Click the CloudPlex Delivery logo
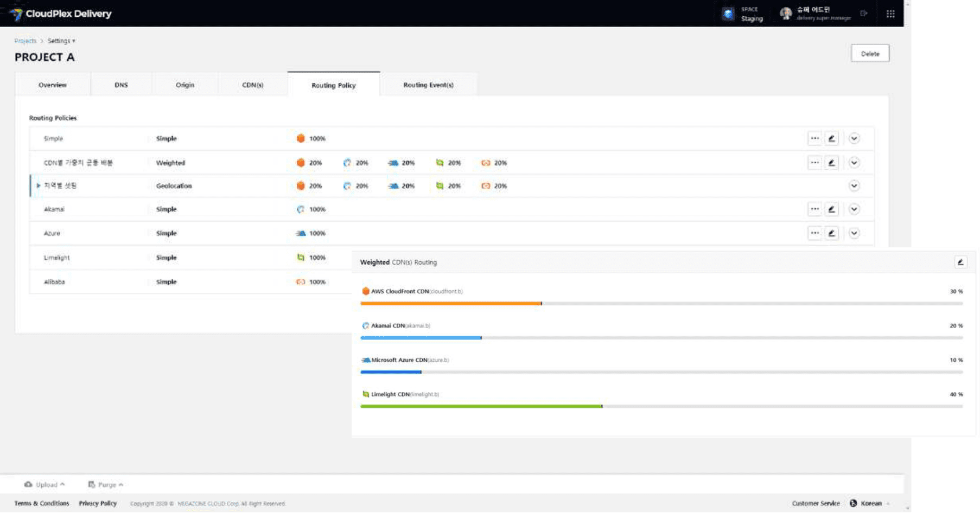Screen dimensions: 980x513 (x=60, y=14)
